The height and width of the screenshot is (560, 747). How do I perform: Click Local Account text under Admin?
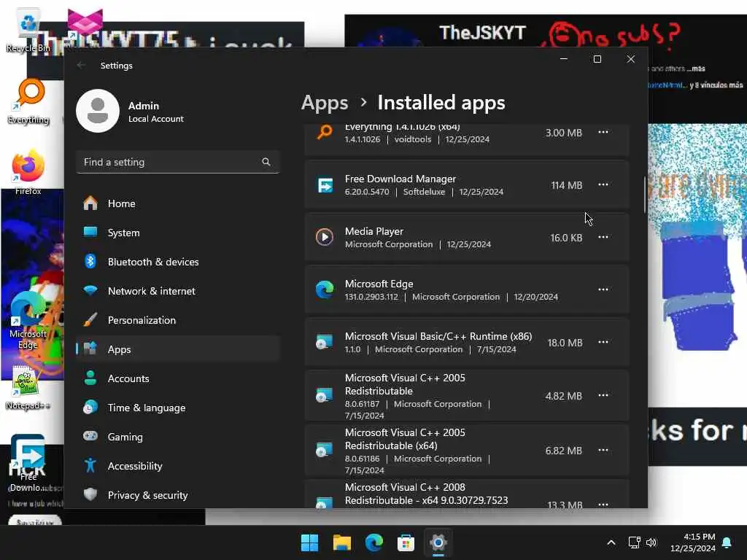pos(156,119)
